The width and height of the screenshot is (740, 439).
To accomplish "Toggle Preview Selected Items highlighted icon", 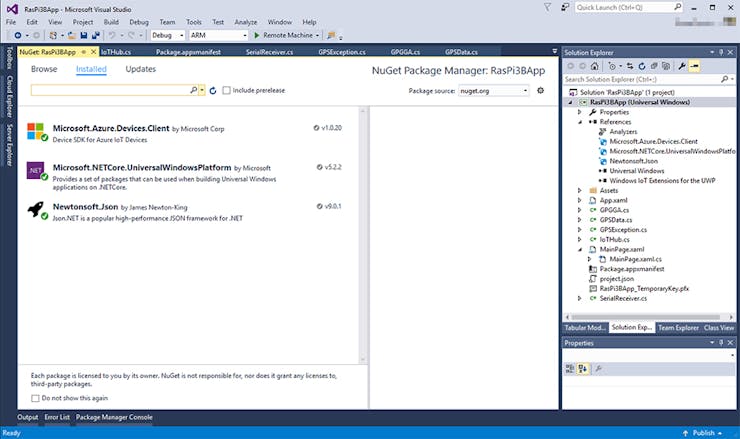I will coord(695,67).
